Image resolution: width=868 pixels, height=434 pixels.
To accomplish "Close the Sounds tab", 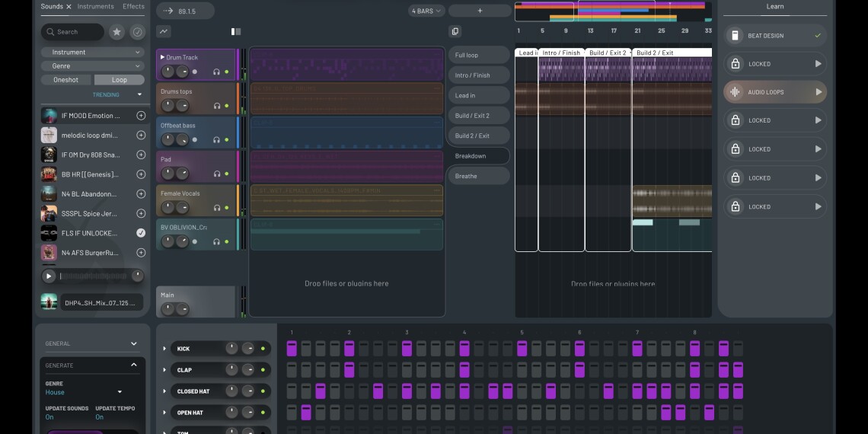I will pos(69,7).
